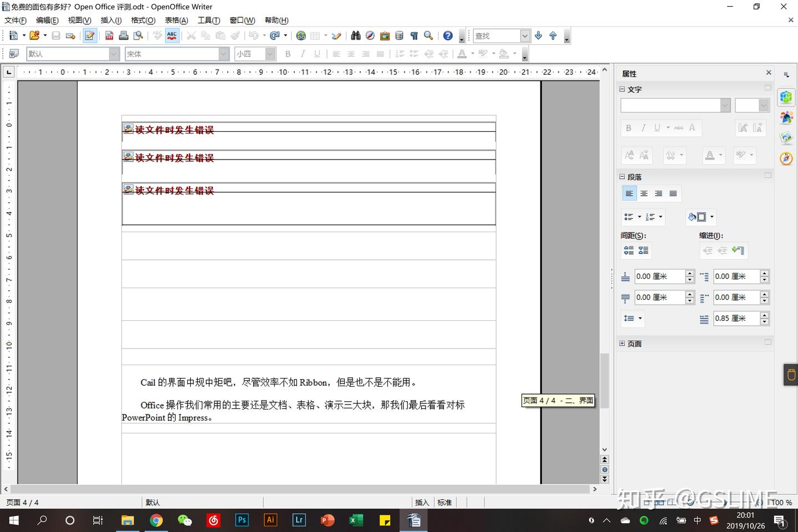Click the help question mark button
Screen dimensions: 798x532
[x=447, y=35]
